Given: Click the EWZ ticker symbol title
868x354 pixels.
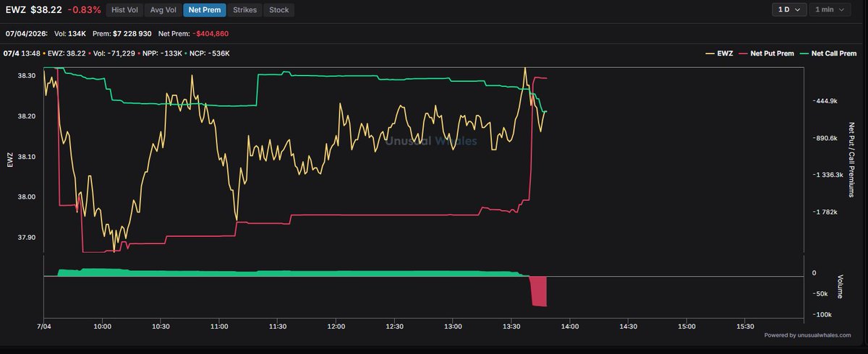Looking at the screenshot, I should [x=15, y=10].
